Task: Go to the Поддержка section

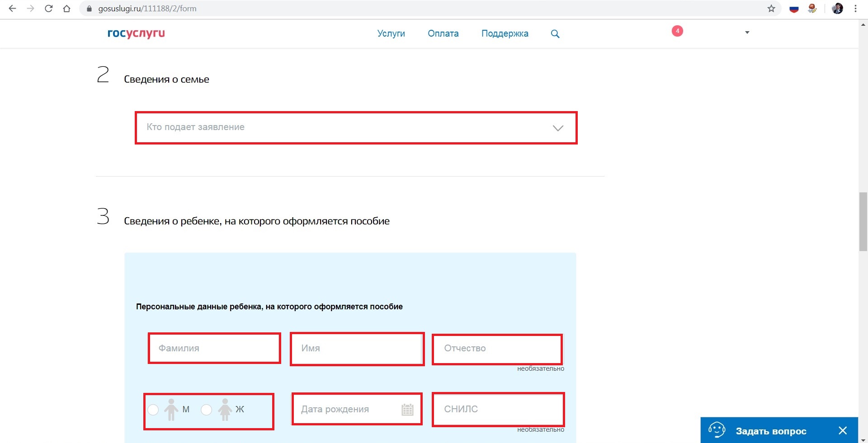Action: tap(505, 33)
